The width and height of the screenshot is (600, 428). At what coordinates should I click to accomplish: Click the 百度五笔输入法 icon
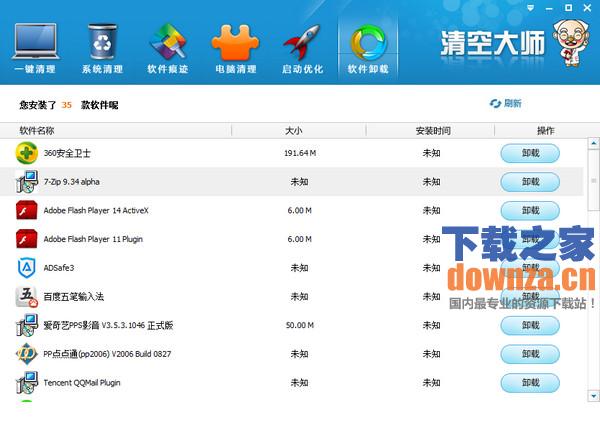[26, 296]
